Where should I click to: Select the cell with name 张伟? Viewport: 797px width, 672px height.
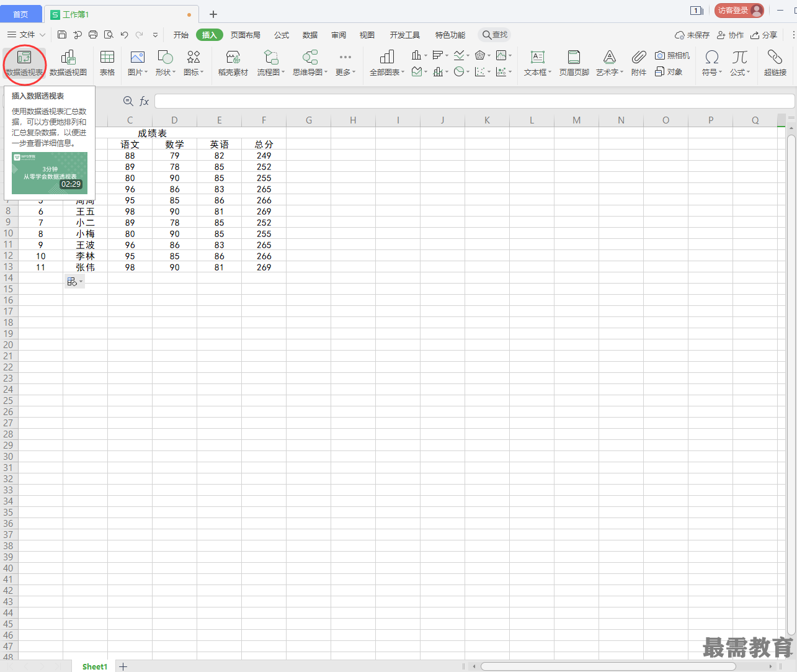[x=86, y=267]
